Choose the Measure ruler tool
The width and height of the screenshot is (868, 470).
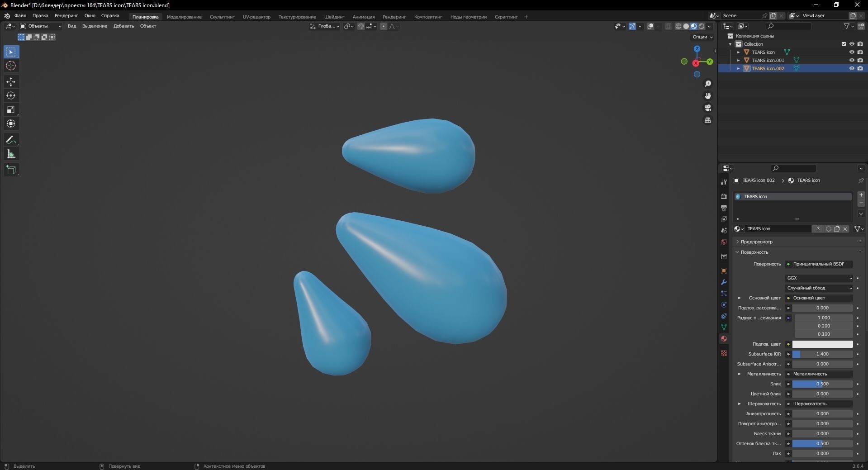tap(11, 154)
